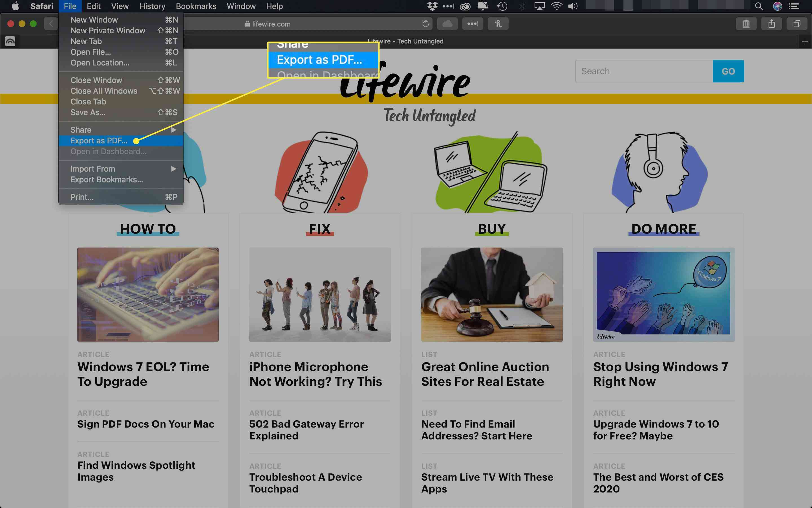Select New Window from File menu

tap(121, 20)
